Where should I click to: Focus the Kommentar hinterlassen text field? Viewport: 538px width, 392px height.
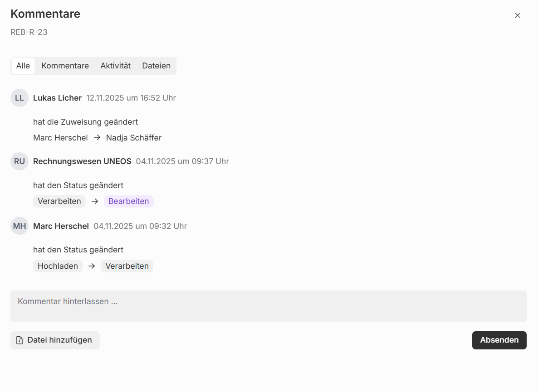(x=268, y=306)
